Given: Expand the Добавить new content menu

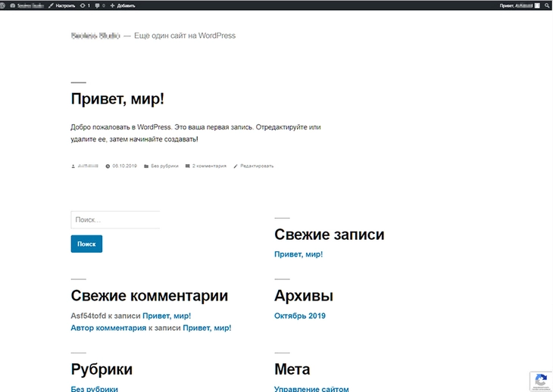Looking at the screenshot, I should pos(122,5).
